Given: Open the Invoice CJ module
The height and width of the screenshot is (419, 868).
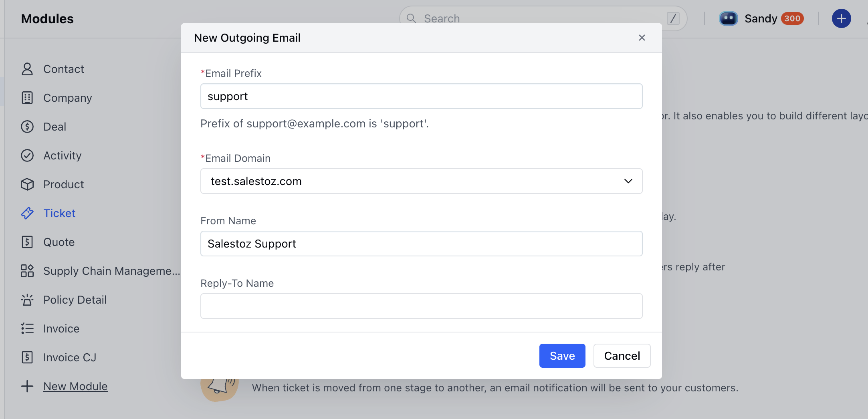Looking at the screenshot, I should [70, 357].
